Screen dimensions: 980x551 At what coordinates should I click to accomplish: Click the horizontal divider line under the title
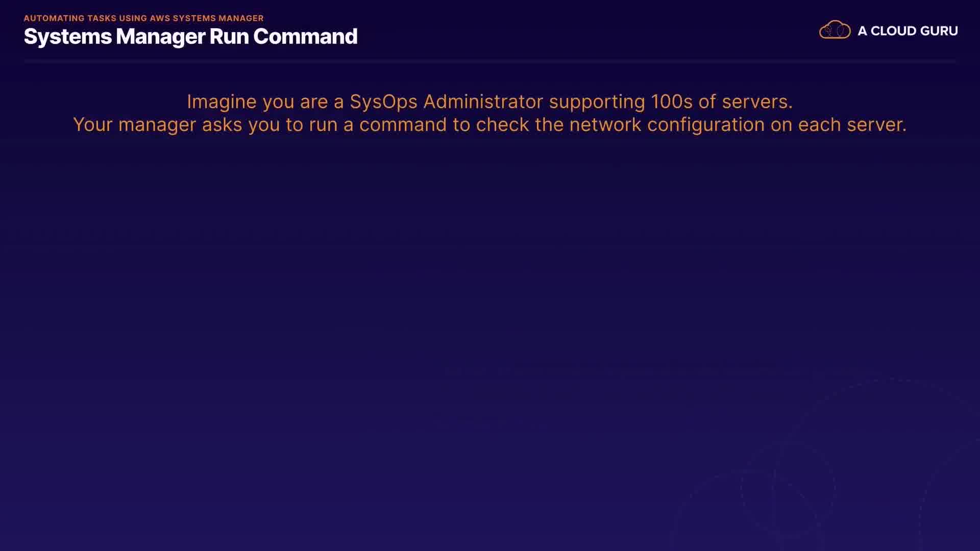point(490,61)
